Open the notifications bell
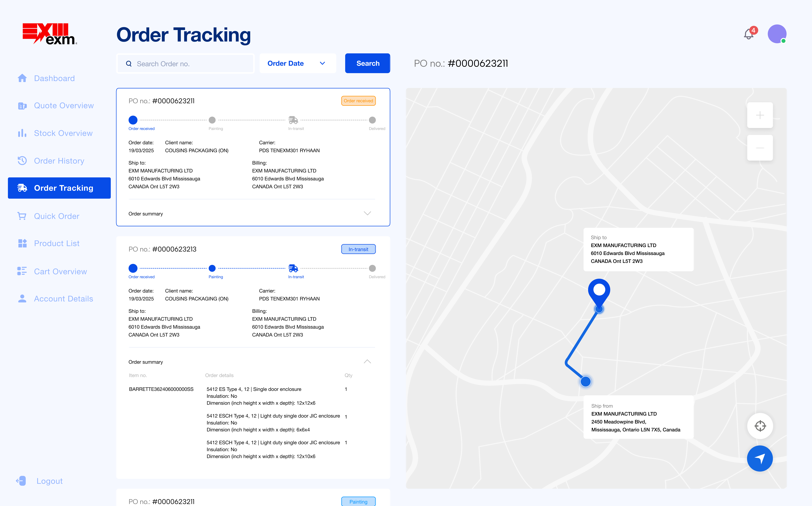 [x=749, y=34]
